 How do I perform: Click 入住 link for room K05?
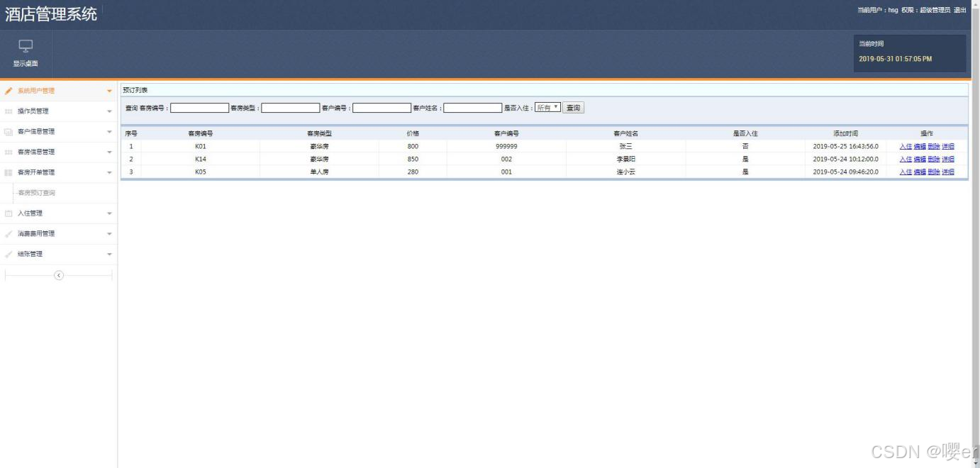[x=906, y=172]
